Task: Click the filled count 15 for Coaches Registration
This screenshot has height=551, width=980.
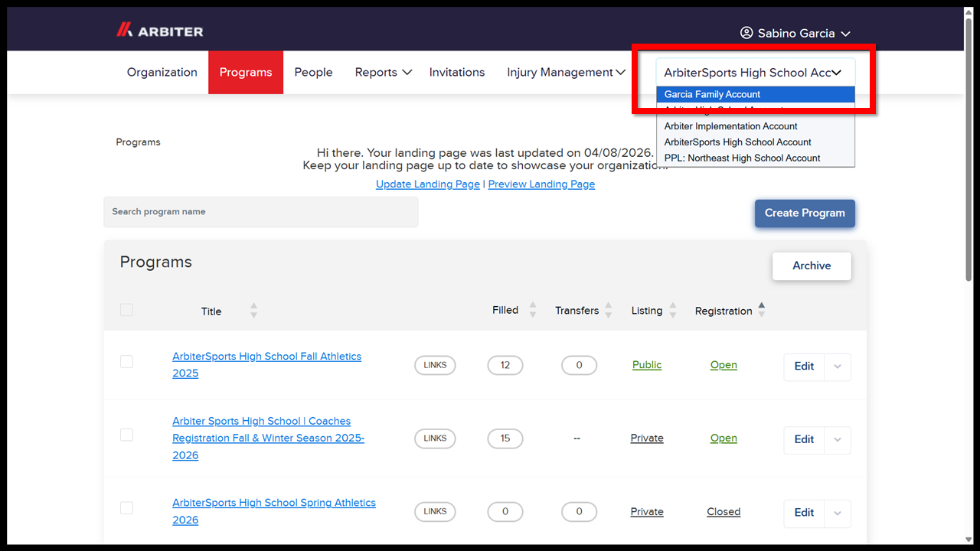Action: point(505,439)
